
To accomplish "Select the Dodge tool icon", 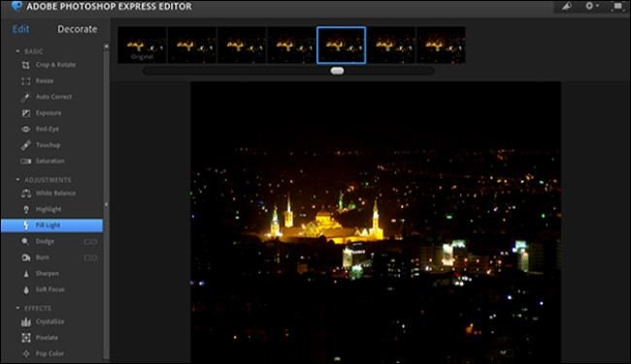I will tap(25, 242).
